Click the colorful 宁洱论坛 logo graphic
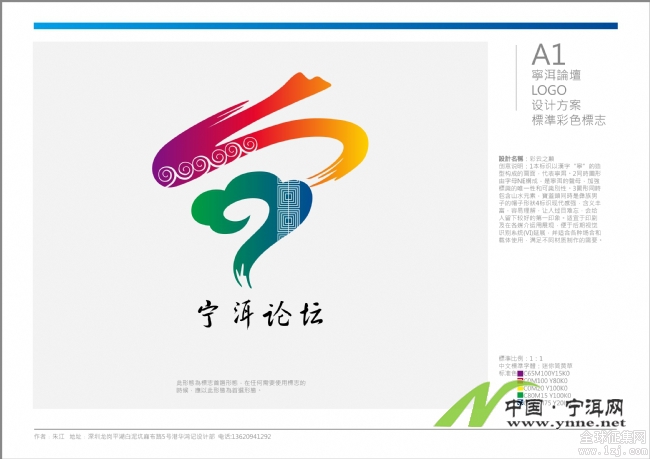This screenshot has width=650, height=459. [260, 180]
